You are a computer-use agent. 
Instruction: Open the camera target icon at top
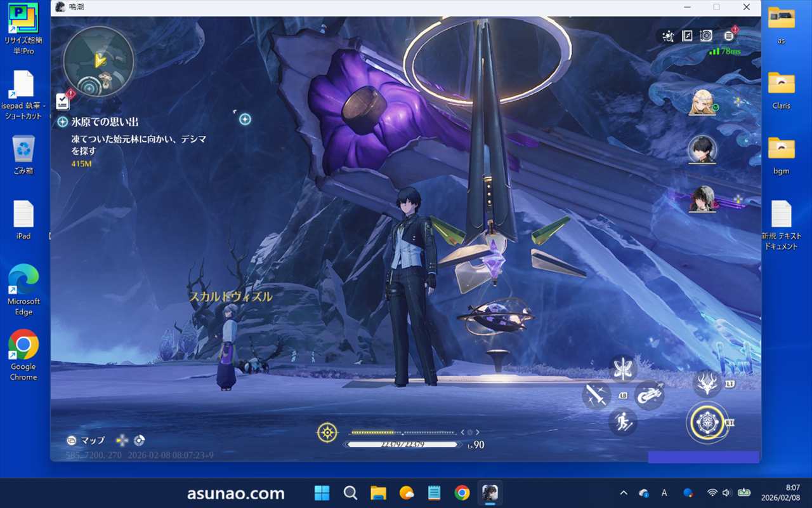tap(706, 36)
